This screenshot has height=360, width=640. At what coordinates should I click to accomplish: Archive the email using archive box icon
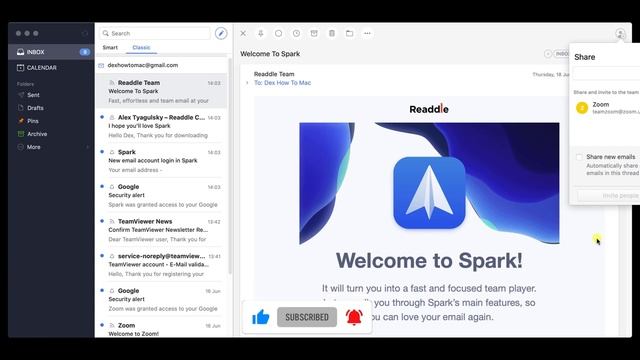pyautogui.click(x=314, y=33)
